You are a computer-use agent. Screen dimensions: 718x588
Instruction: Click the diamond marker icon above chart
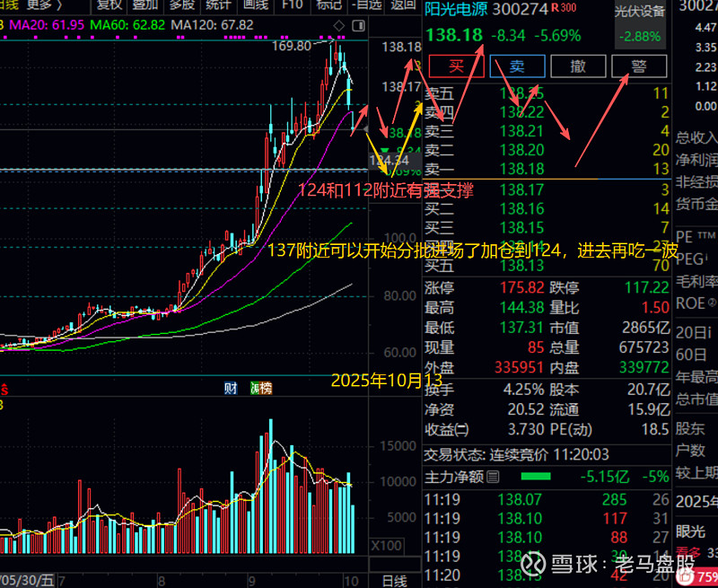click(338, 25)
